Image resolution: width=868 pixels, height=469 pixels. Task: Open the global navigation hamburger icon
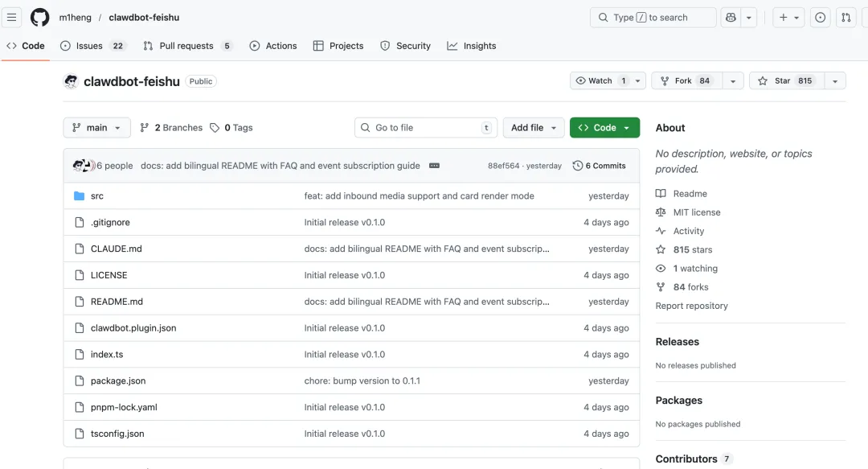[12, 17]
